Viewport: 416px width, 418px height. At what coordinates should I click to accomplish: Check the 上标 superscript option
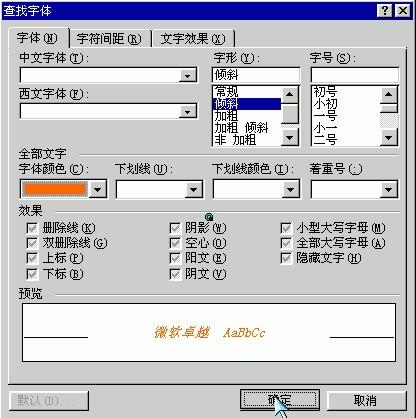32,258
